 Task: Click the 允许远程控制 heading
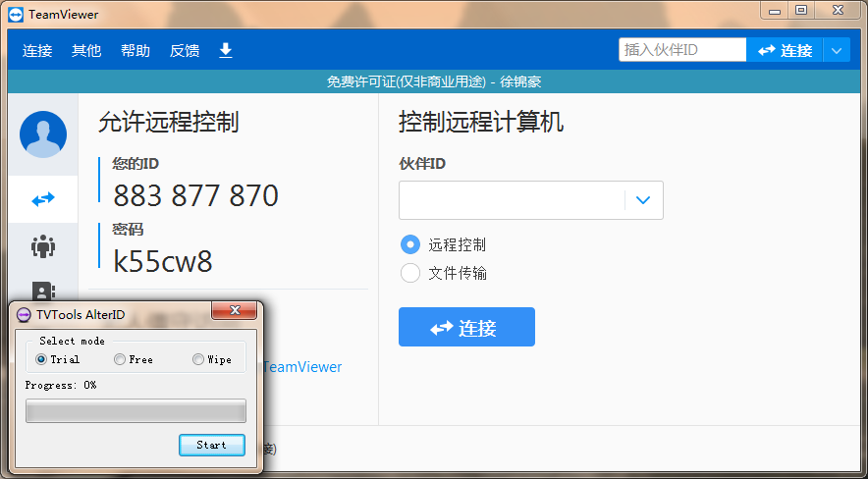[168, 122]
